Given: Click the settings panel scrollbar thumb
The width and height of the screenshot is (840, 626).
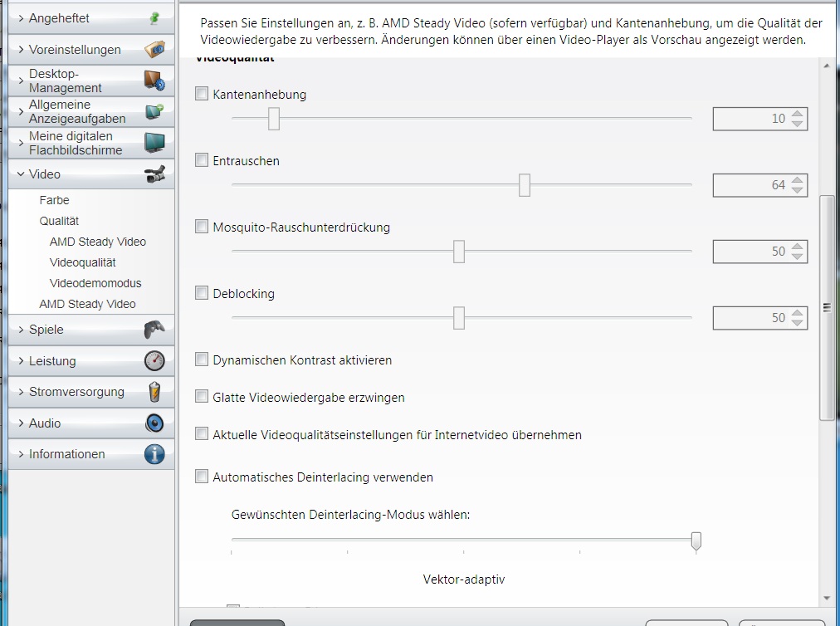Looking at the screenshot, I should tap(827, 308).
